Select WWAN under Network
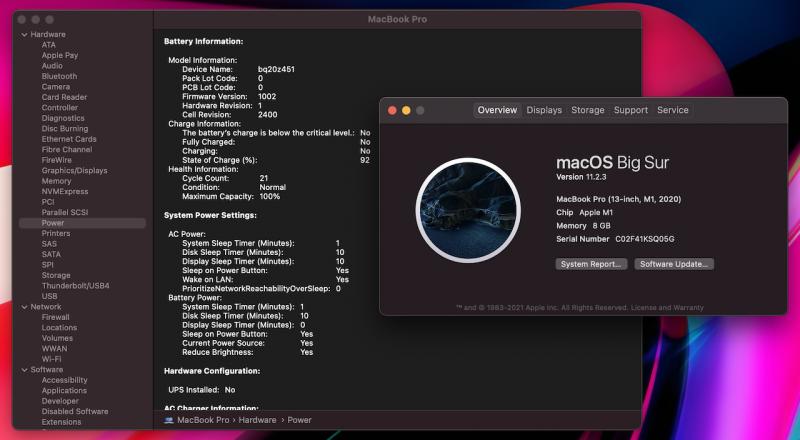Screen dimensions: 800x440 tap(54, 349)
